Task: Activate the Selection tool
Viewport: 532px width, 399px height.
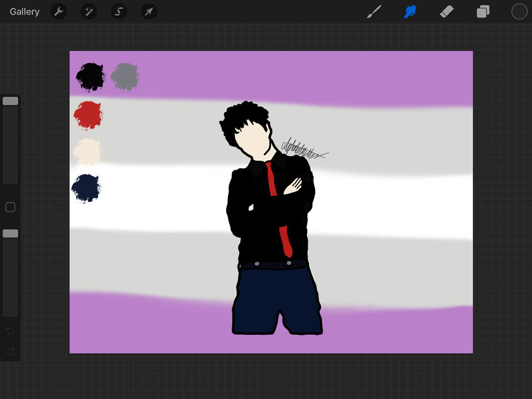Action: pyautogui.click(x=118, y=11)
